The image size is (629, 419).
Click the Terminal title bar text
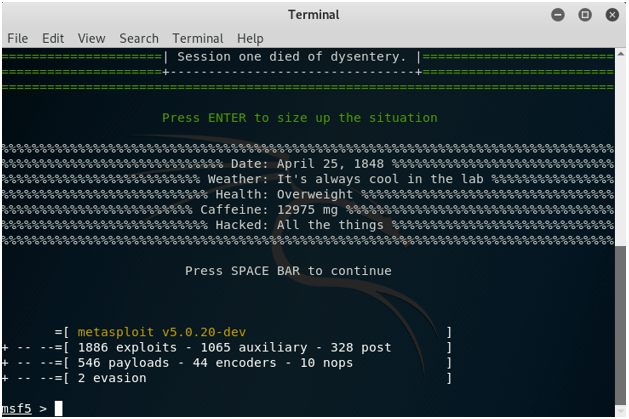coord(313,15)
